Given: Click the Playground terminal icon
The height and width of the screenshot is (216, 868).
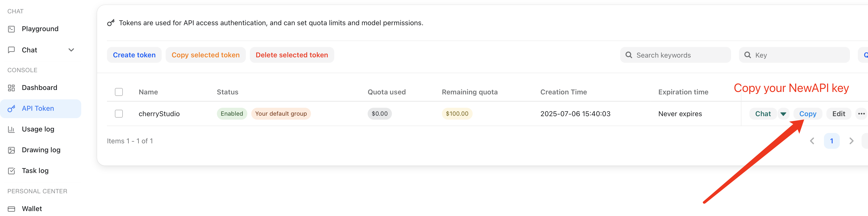Looking at the screenshot, I should pyautogui.click(x=11, y=29).
